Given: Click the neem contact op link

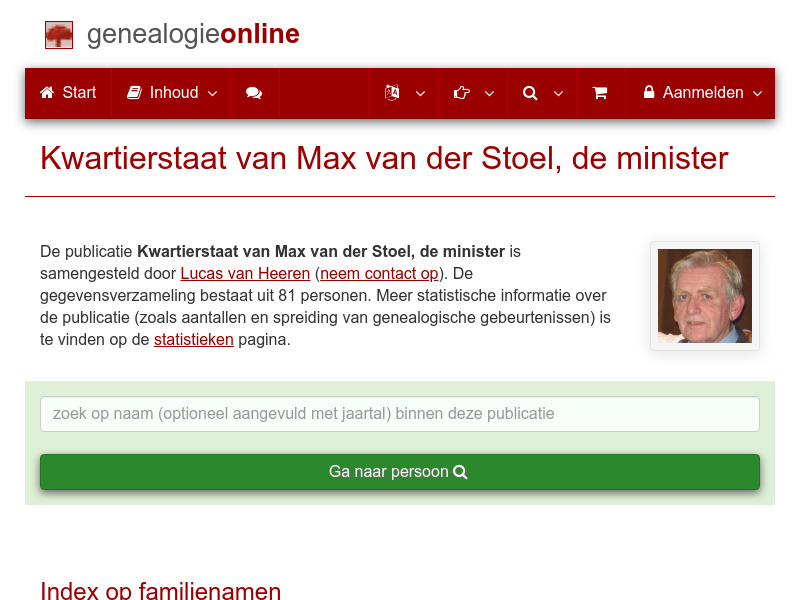Looking at the screenshot, I should pos(378,273).
